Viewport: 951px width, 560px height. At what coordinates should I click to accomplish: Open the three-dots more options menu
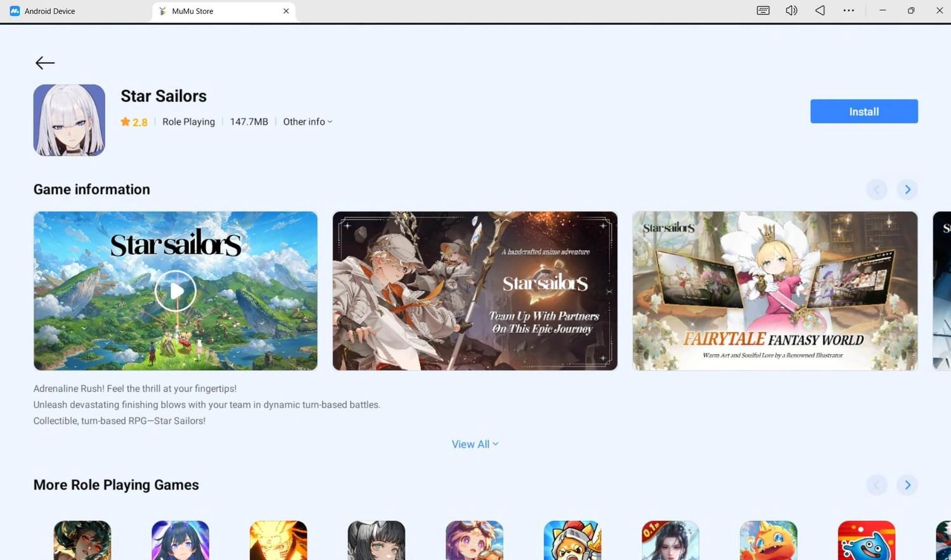tap(848, 11)
